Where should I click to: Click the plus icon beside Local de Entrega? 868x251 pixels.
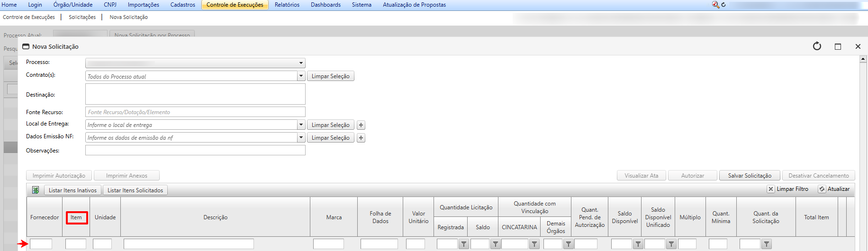(x=361, y=125)
